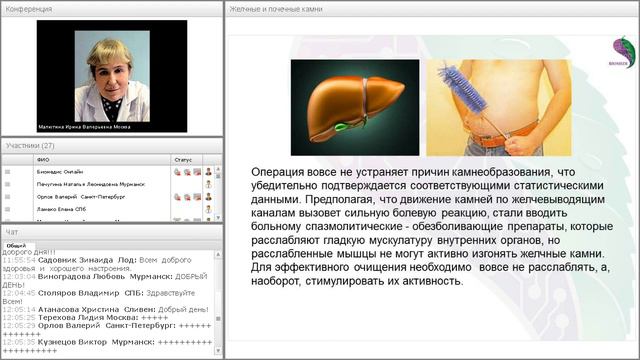The height and width of the screenshot is (360, 640).
Task: Click the Участники (27) panel header
Action: click(x=112, y=146)
